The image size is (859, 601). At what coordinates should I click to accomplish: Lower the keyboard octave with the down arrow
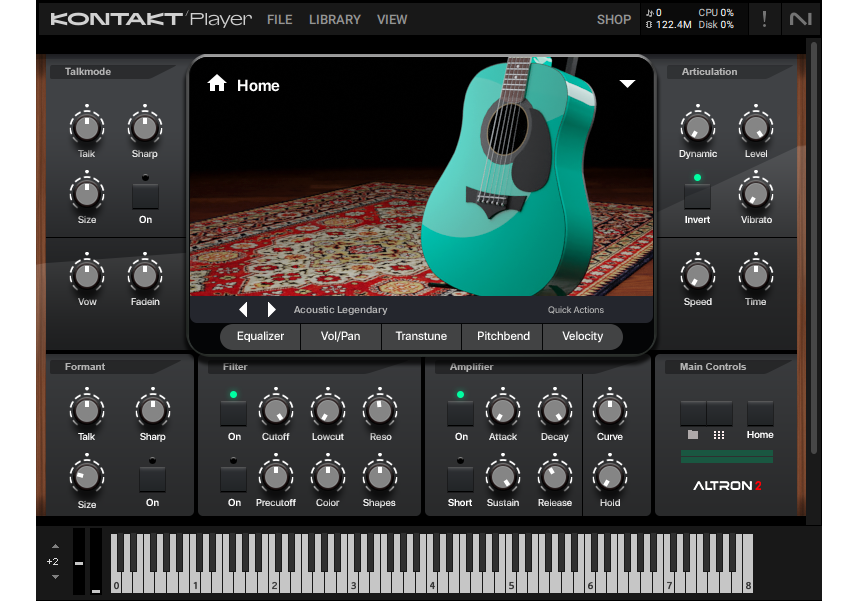tap(55, 577)
